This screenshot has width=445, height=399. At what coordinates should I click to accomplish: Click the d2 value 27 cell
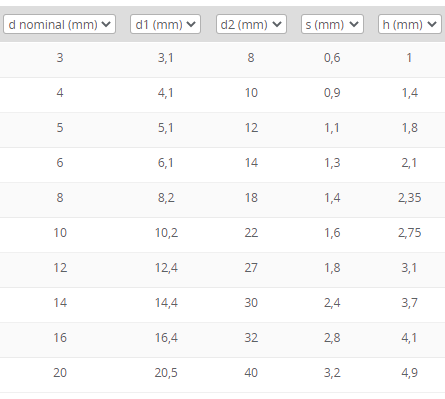click(251, 268)
